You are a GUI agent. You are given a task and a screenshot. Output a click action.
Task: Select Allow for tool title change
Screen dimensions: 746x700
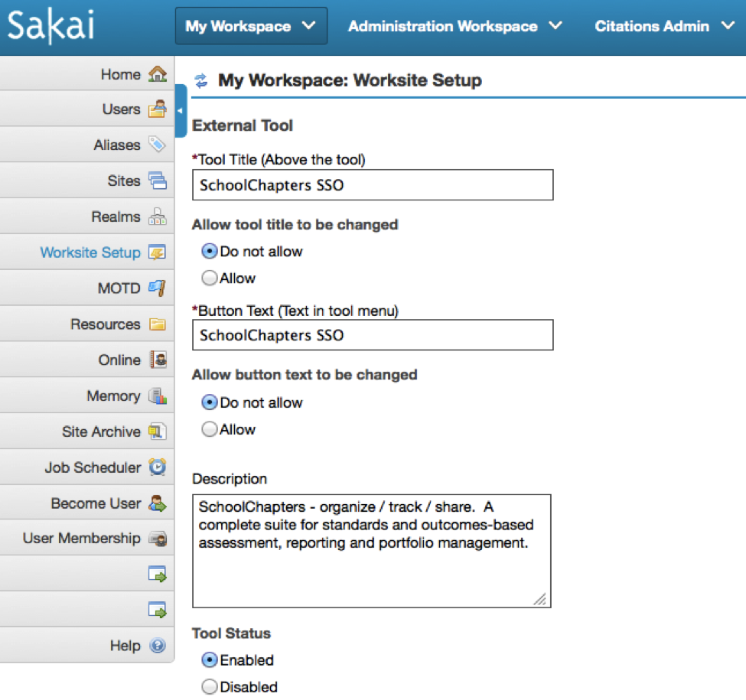210,278
